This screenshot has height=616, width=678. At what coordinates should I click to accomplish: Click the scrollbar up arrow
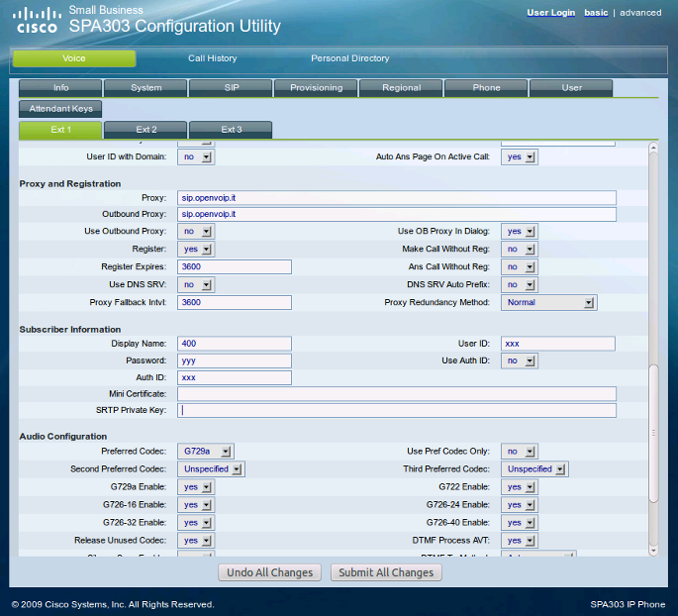pyautogui.click(x=653, y=148)
